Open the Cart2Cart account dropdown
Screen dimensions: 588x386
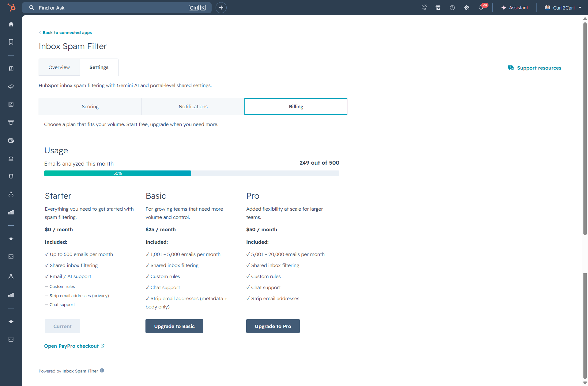(x=563, y=8)
